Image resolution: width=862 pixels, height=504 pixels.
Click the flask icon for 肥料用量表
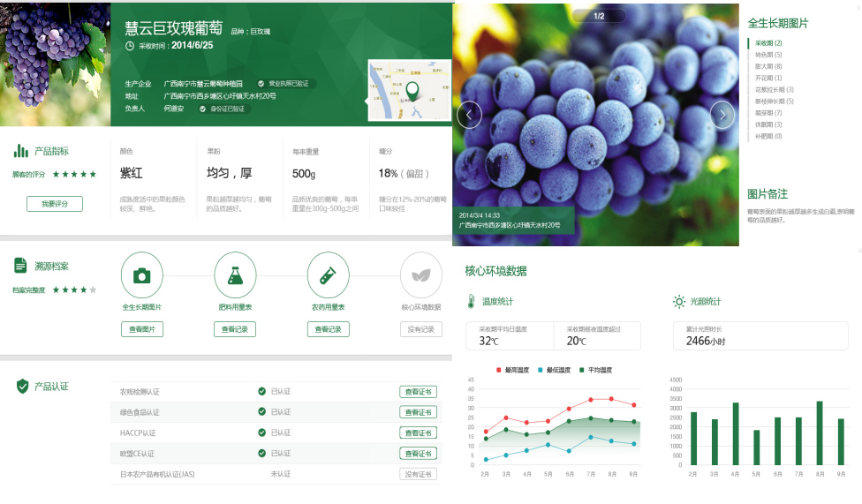coord(235,275)
